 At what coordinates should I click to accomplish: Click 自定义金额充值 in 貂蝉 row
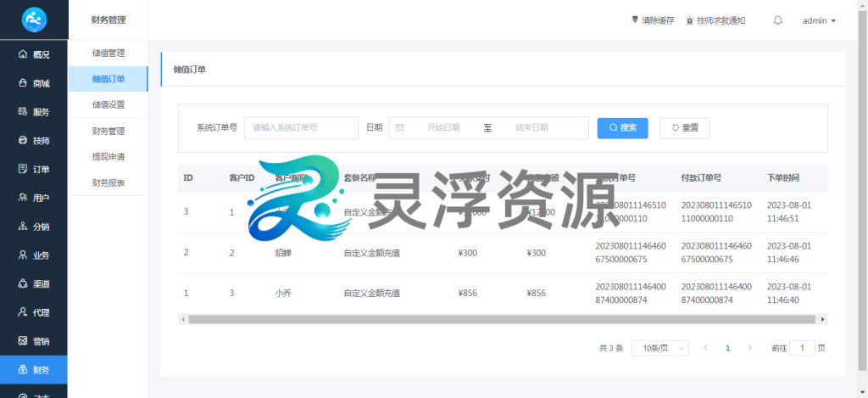pyautogui.click(x=372, y=253)
